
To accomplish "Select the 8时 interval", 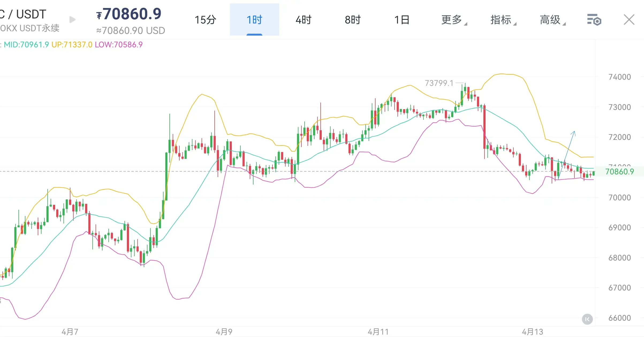I will [x=353, y=20].
